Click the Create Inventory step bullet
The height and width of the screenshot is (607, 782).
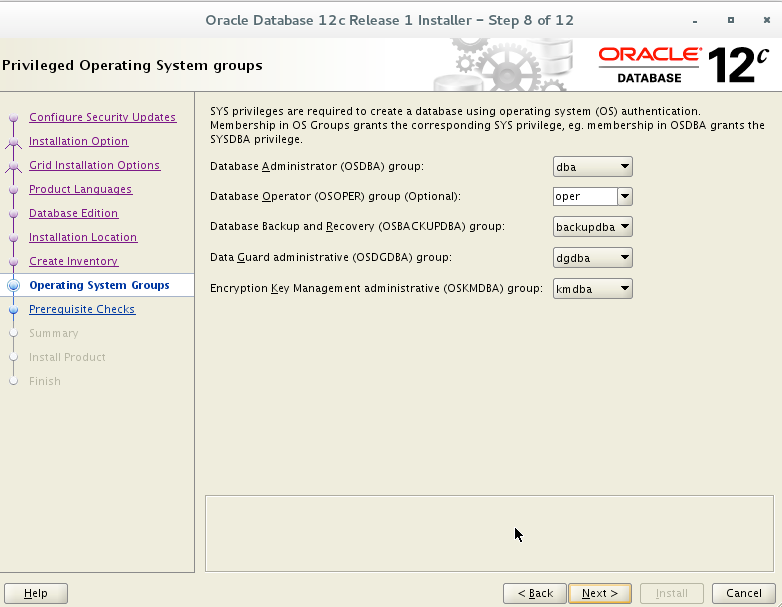pyautogui.click(x=13, y=261)
